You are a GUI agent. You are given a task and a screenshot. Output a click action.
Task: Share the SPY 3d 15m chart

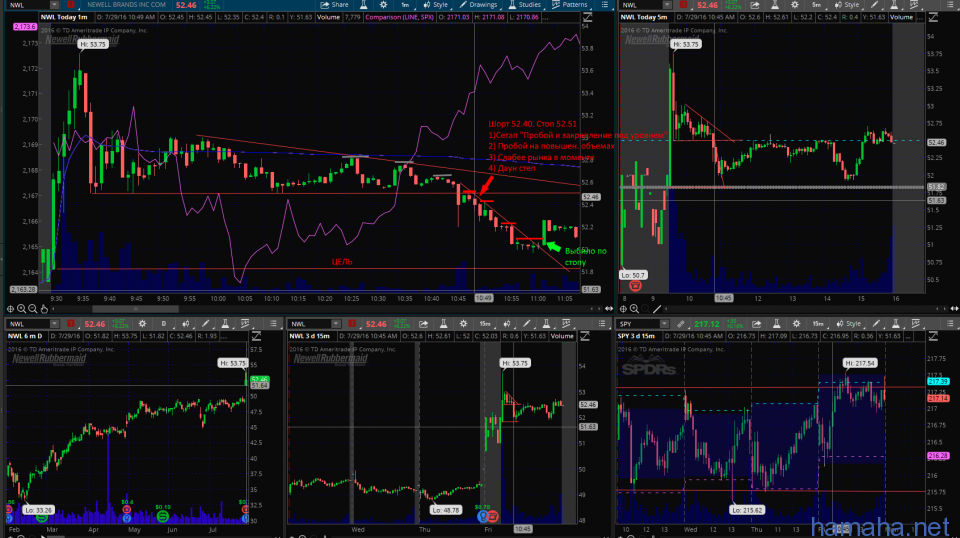[756, 324]
